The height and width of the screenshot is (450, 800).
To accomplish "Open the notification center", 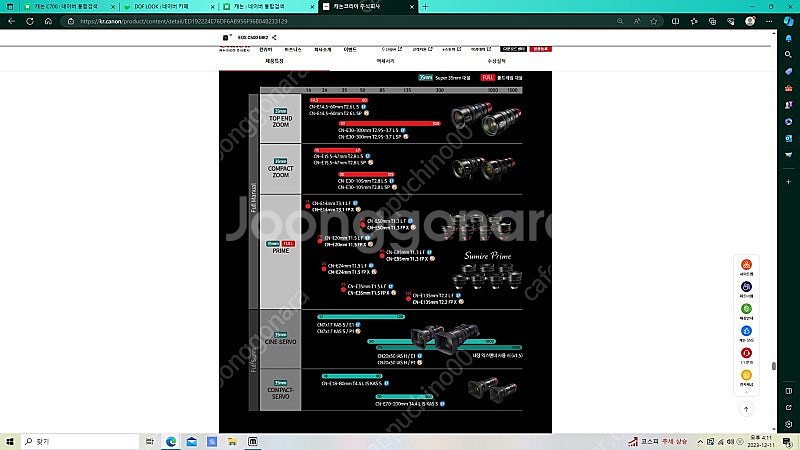I will point(787,441).
